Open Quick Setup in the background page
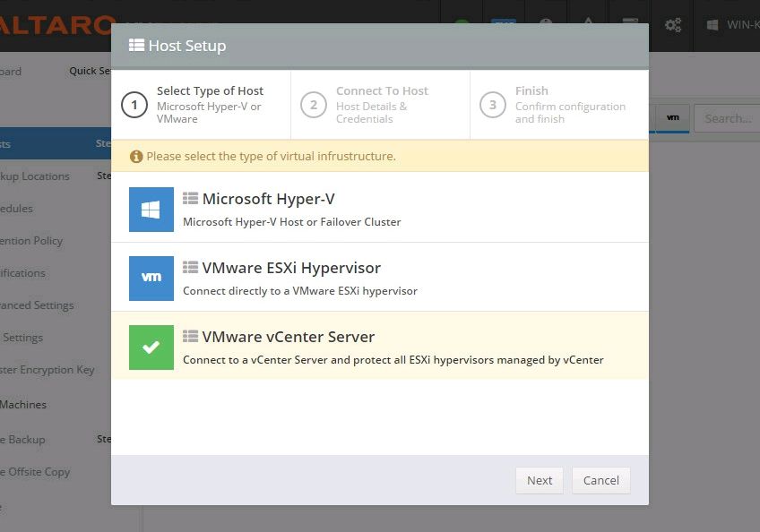Image resolution: width=760 pixels, height=532 pixels. (91, 71)
